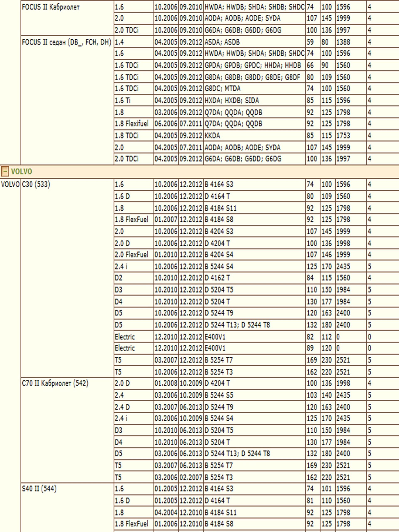Click the KKDA engine code cell

point(212,136)
